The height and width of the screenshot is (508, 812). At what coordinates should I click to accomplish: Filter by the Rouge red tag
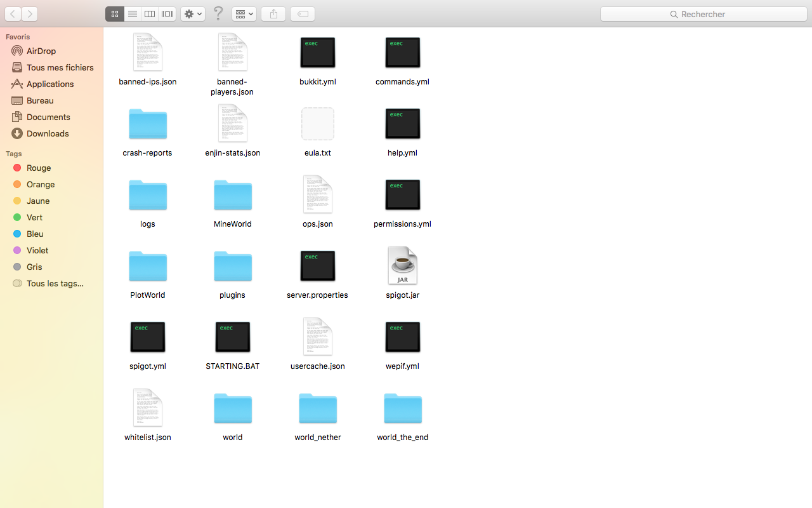point(39,168)
